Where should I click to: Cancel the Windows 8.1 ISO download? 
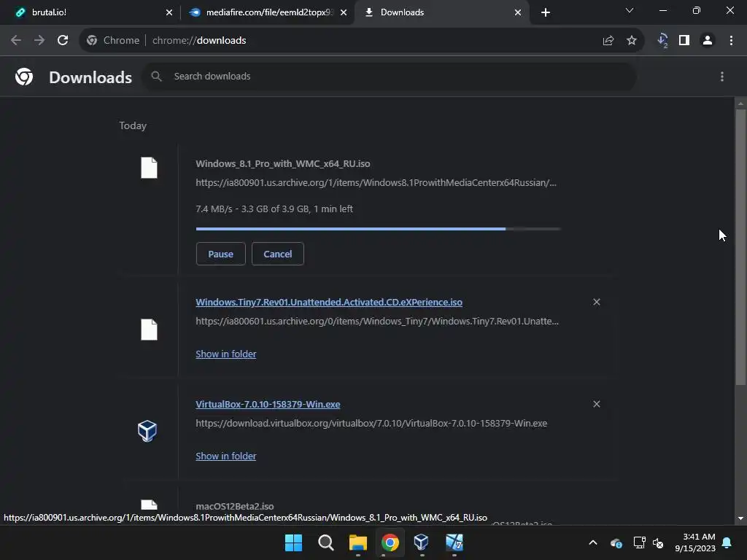(278, 254)
